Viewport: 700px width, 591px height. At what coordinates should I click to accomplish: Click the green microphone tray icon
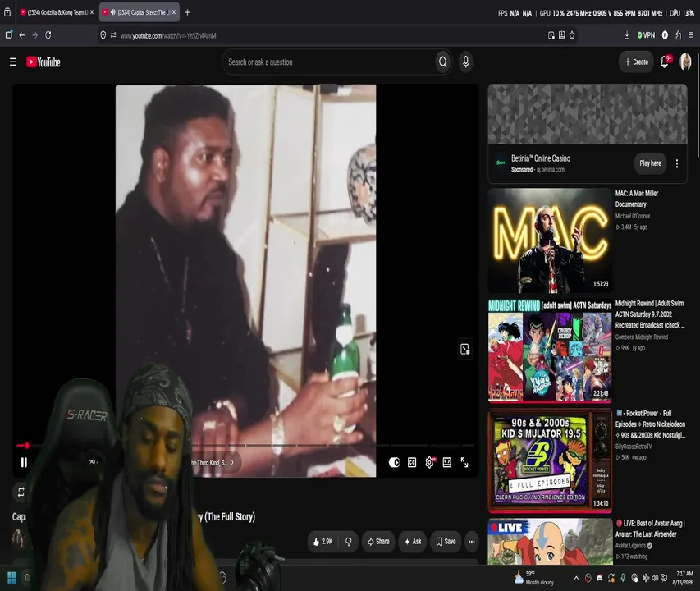[x=623, y=578]
